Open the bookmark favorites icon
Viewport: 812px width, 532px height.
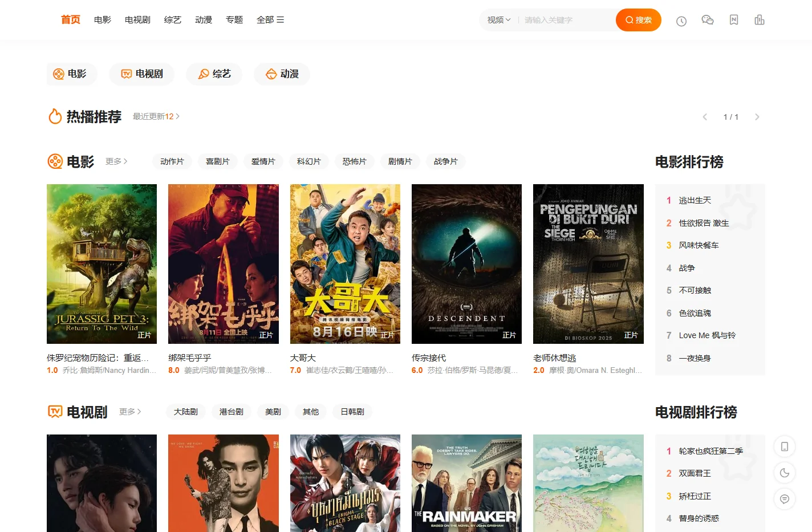[734, 20]
